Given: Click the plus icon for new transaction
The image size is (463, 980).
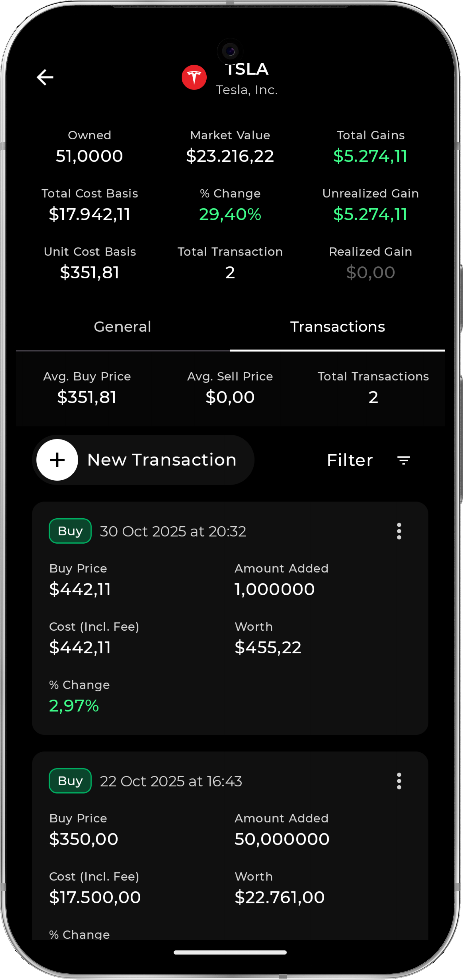Looking at the screenshot, I should pos(57,460).
